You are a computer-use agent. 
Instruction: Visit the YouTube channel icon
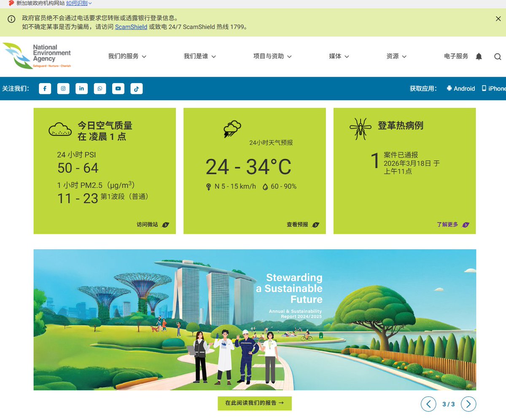click(x=118, y=88)
